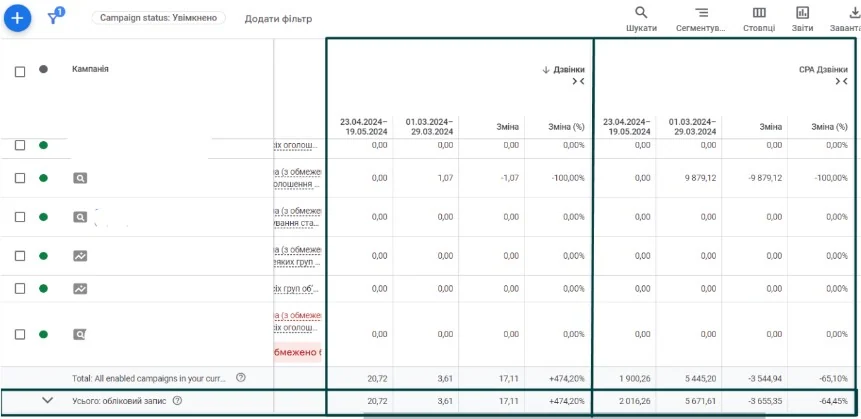Image resolution: width=861 pixels, height=419 pixels.
Task: Click the blue plus create button
Action: pos(18,18)
